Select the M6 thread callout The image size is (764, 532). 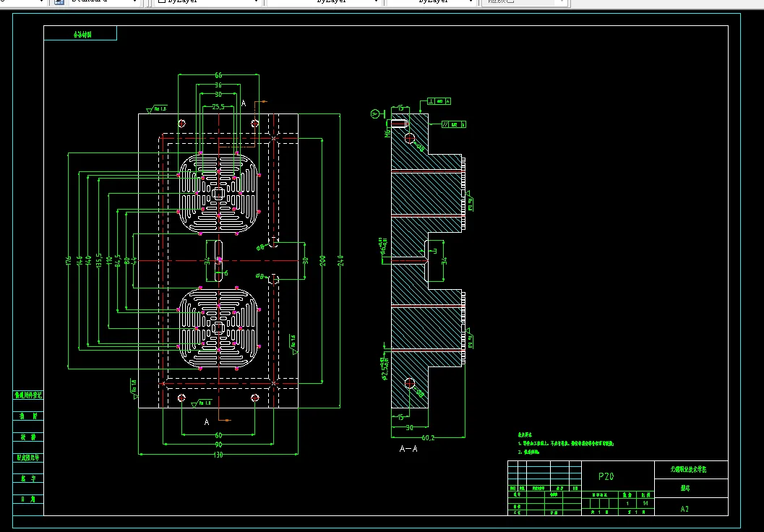[387, 132]
